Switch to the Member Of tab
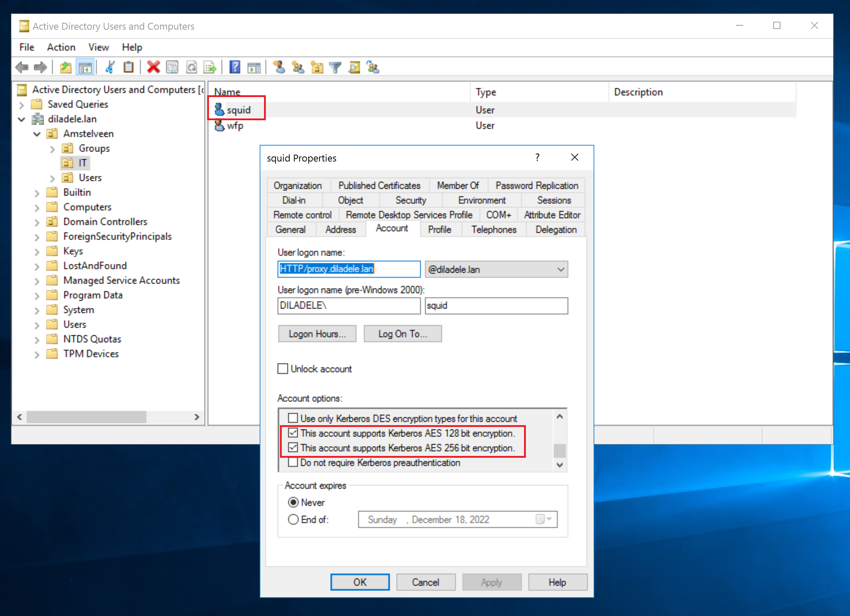Viewport: 850px width, 616px height. click(458, 185)
